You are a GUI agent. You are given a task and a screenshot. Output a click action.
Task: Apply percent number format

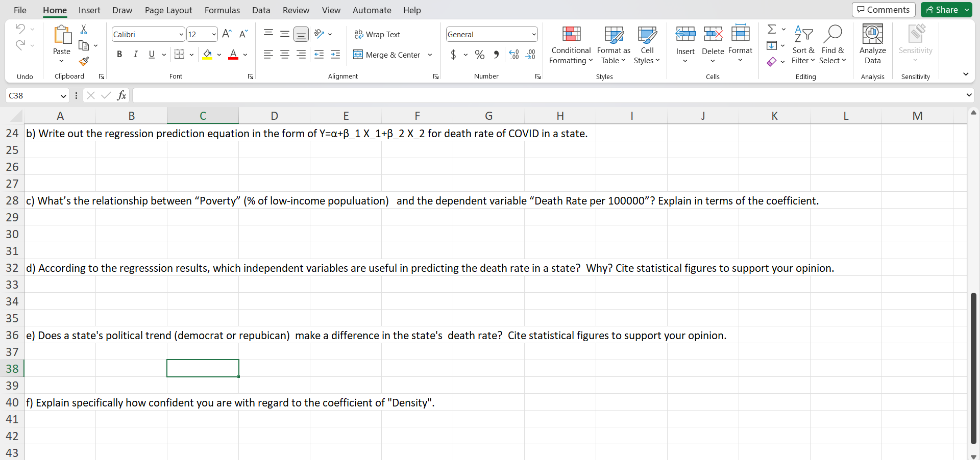(479, 55)
